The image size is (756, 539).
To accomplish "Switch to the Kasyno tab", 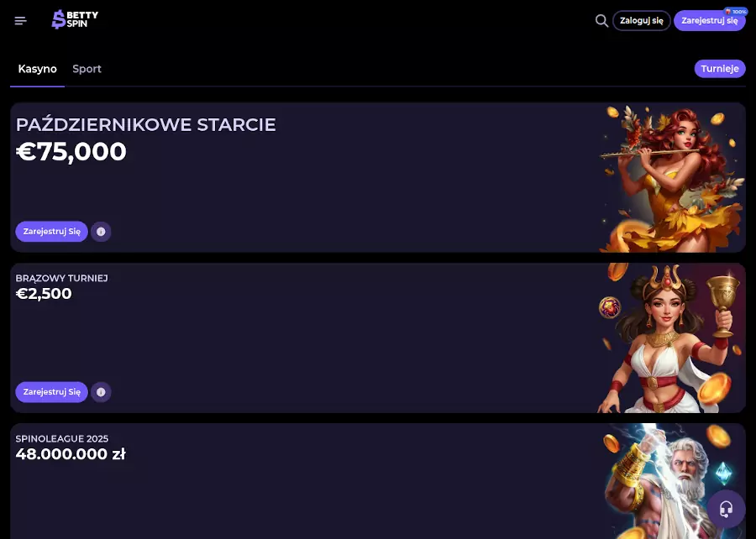I will point(38,69).
